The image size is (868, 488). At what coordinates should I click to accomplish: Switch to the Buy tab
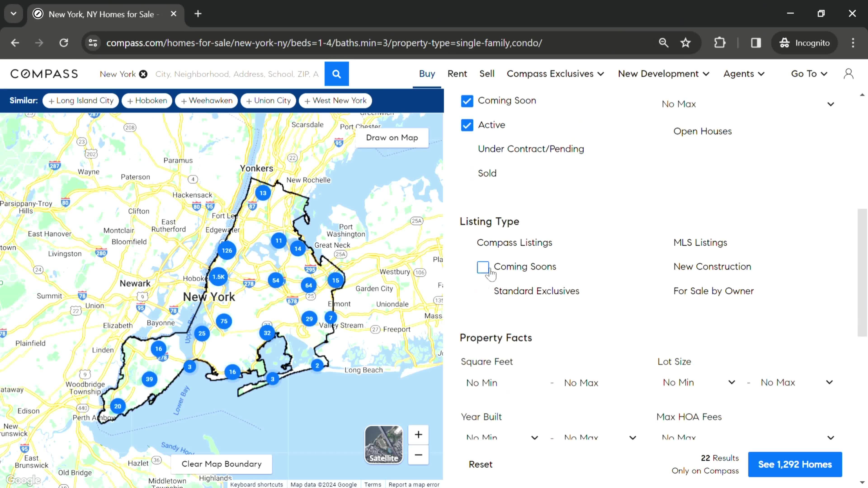pos(427,74)
